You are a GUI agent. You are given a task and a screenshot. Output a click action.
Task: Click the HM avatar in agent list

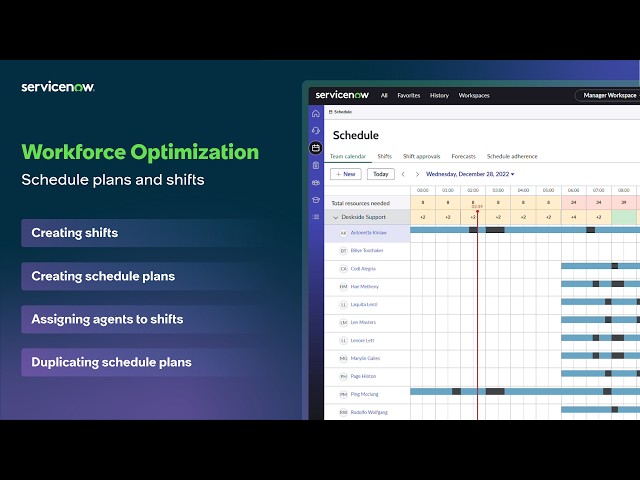(x=343, y=287)
